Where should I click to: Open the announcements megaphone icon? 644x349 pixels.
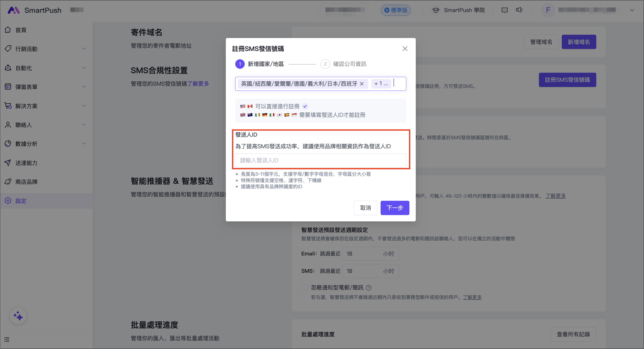tap(519, 10)
